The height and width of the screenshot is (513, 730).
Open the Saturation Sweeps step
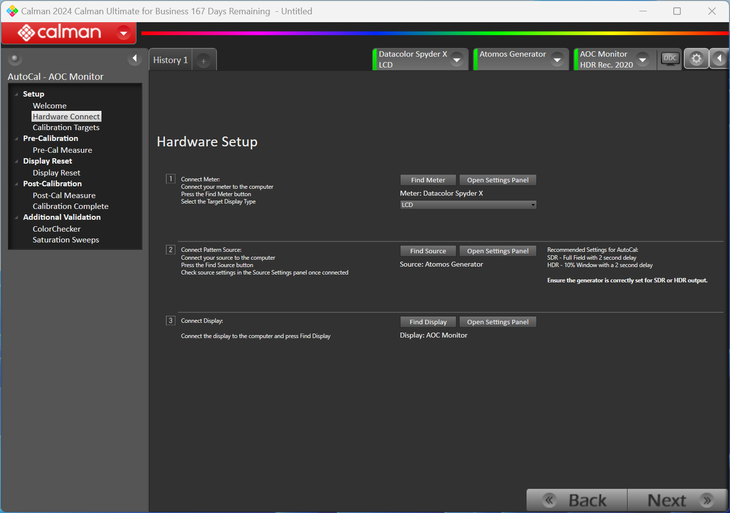(66, 240)
